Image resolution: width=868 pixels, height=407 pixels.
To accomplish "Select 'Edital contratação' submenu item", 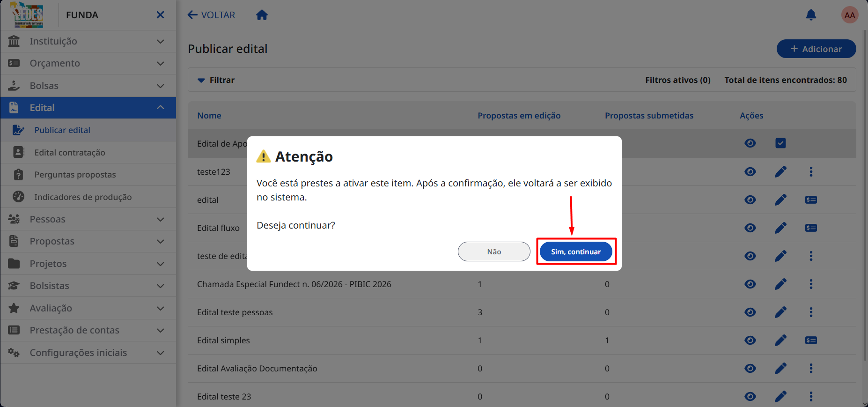I will pyautogui.click(x=88, y=152).
